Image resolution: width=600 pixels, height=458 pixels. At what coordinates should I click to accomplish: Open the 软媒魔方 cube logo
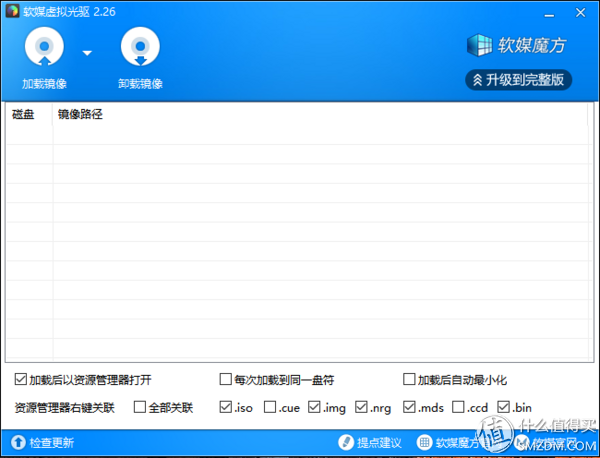click(x=479, y=45)
